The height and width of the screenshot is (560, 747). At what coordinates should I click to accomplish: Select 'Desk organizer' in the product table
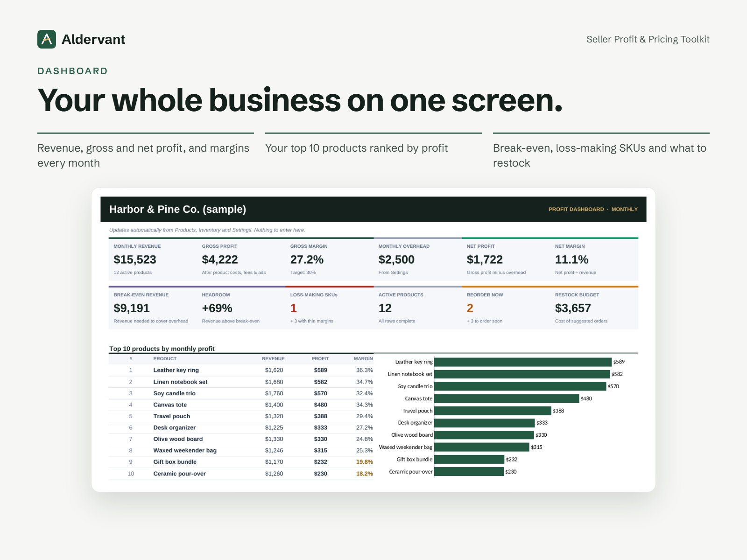175,427
